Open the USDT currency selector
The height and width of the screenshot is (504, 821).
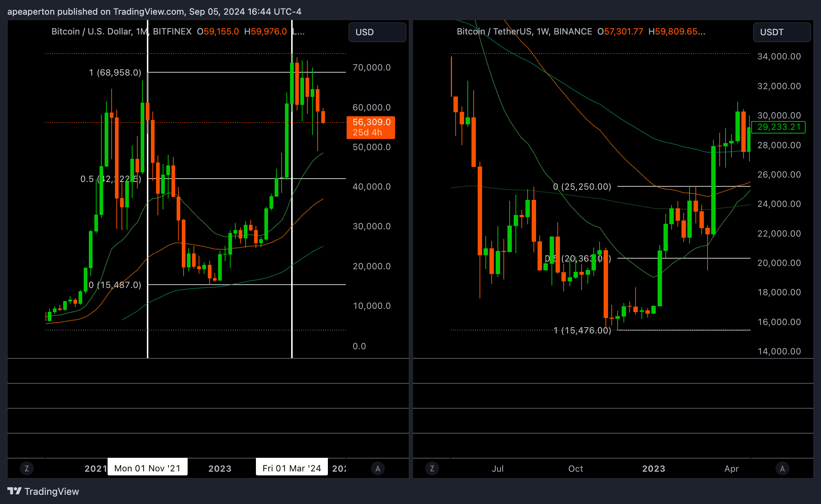[781, 32]
